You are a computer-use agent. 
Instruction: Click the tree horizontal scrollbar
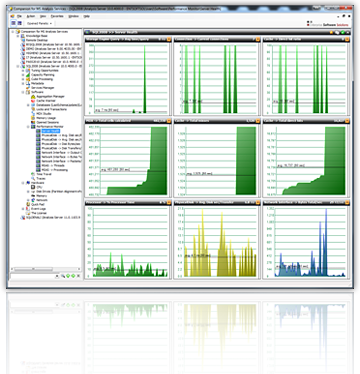point(46,269)
